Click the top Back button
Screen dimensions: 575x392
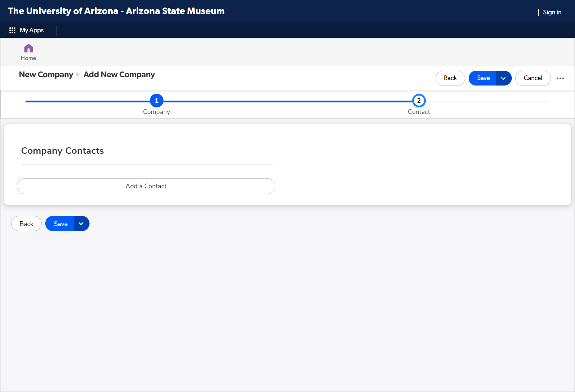coord(450,78)
